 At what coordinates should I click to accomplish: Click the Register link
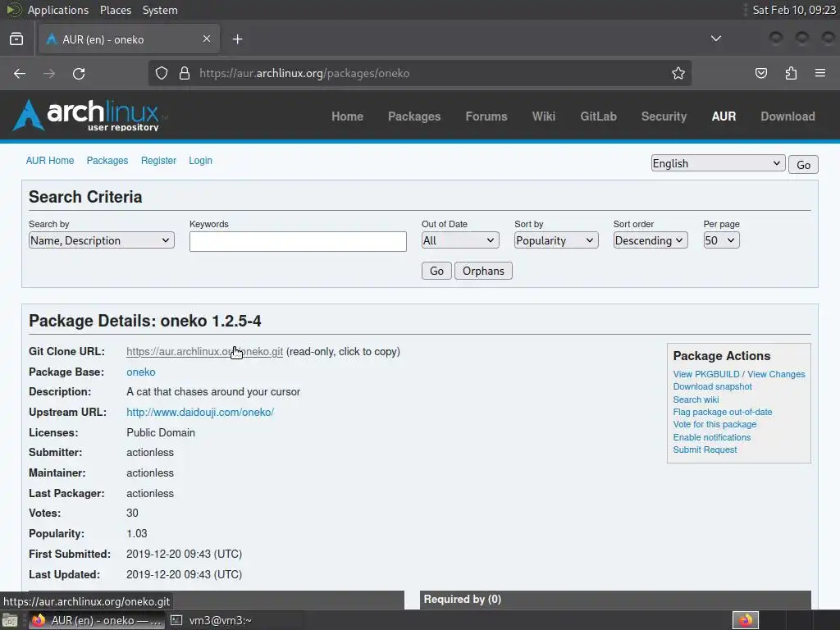click(x=158, y=161)
